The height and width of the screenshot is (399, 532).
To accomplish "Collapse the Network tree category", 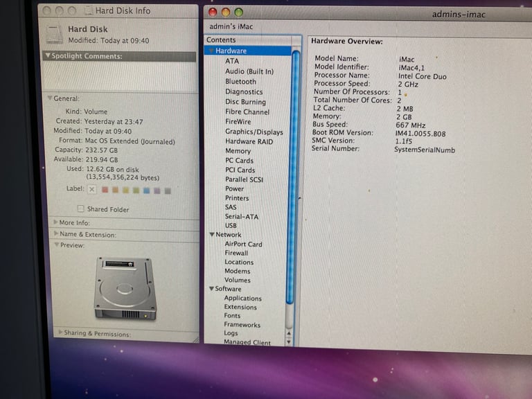I will click(x=212, y=234).
